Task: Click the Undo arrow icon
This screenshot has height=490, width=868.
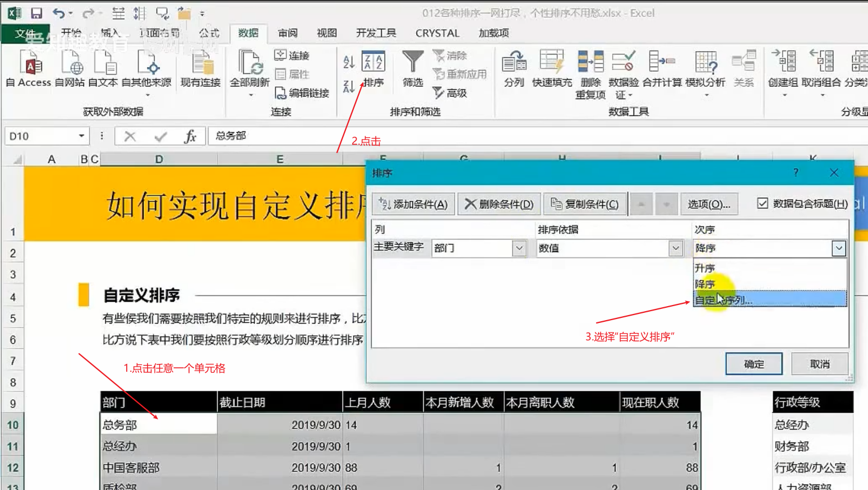Action: (59, 12)
